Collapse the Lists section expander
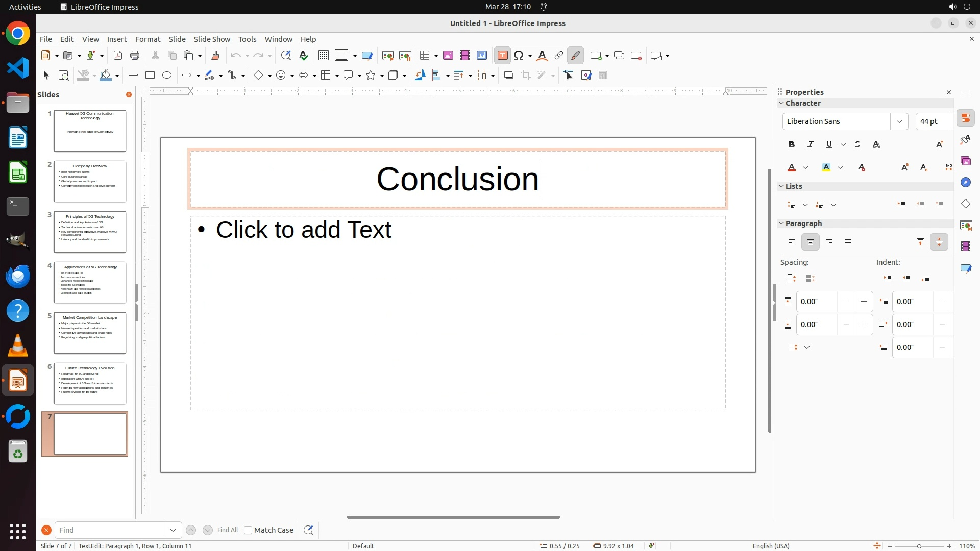The height and width of the screenshot is (551, 980). (781, 186)
